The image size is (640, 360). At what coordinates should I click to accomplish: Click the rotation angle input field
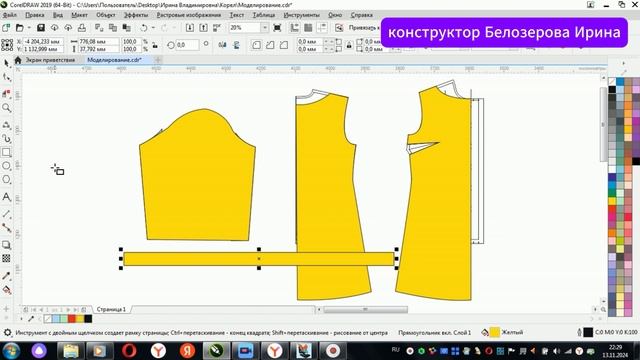click(187, 45)
